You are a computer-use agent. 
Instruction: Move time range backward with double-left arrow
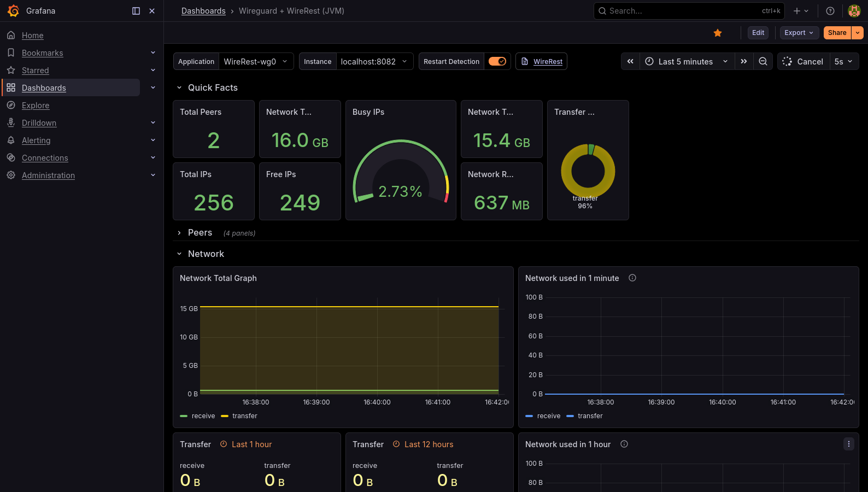point(630,62)
